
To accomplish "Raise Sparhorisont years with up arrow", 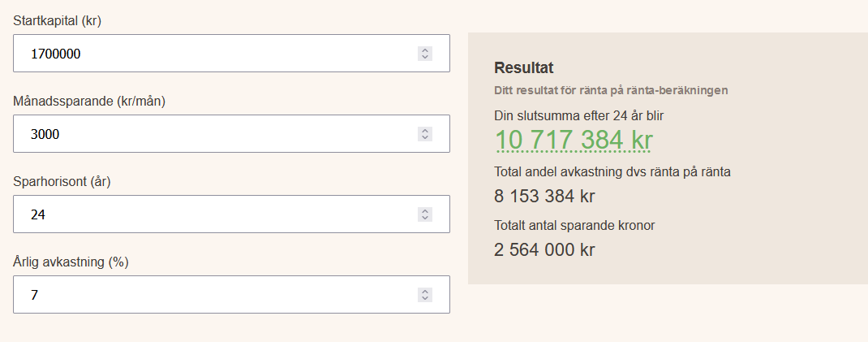I will (x=424, y=210).
